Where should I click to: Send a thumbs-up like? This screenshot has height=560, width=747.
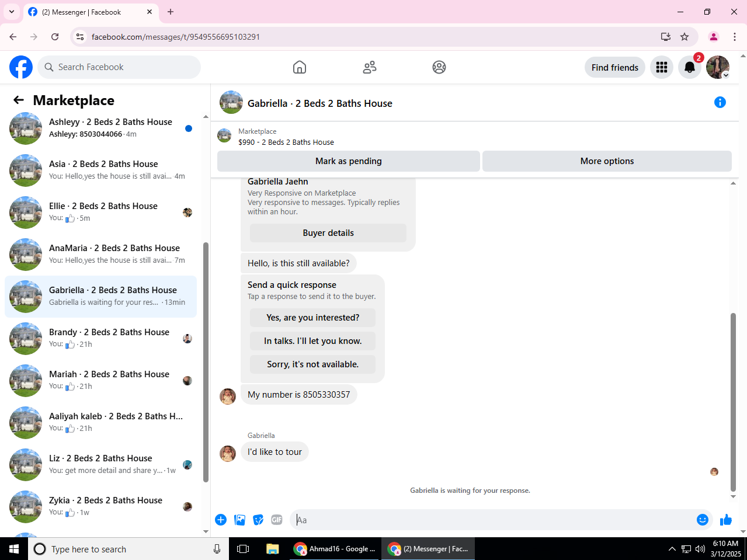coord(726,520)
